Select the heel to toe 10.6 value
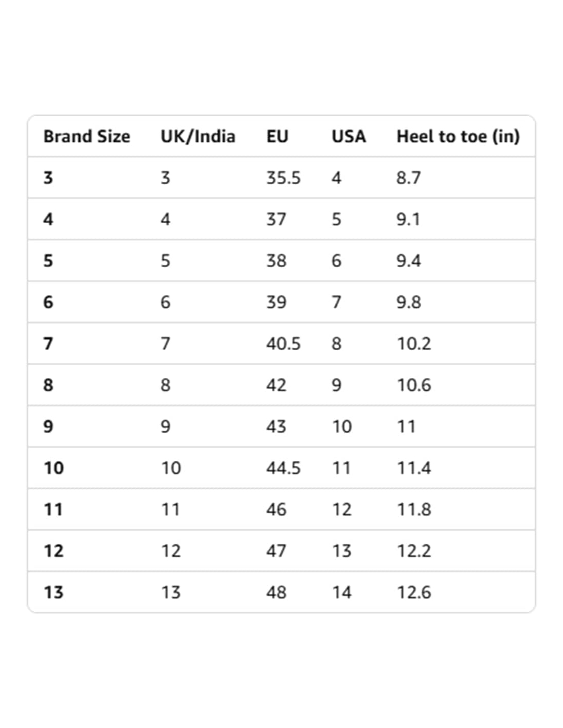The image size is (563, 728). pyautogui.click(x=414, y=385)
